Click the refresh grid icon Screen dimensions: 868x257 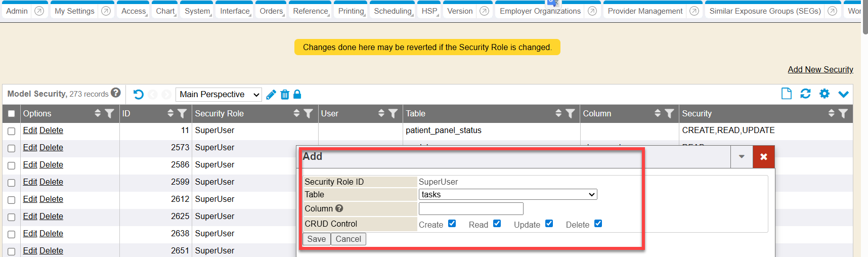point(805,94)
